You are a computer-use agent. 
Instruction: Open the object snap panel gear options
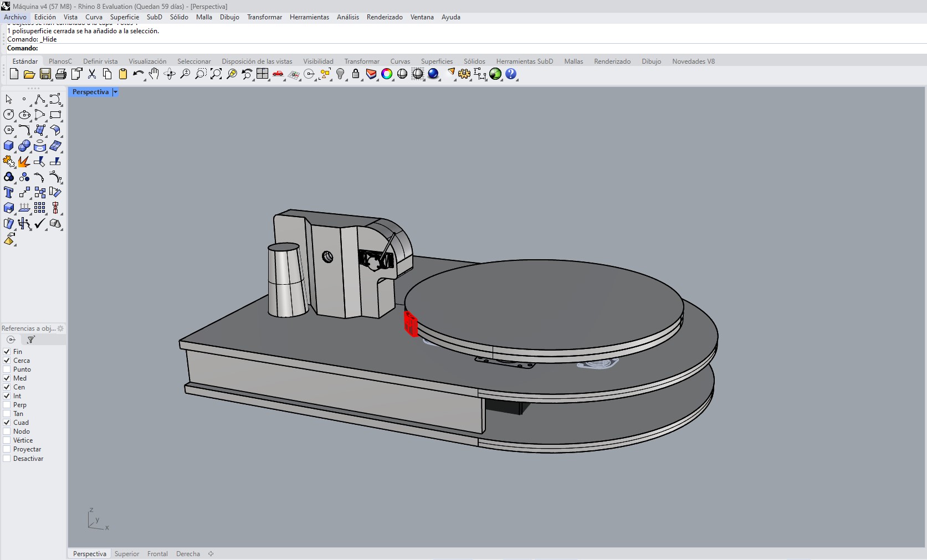60,328
